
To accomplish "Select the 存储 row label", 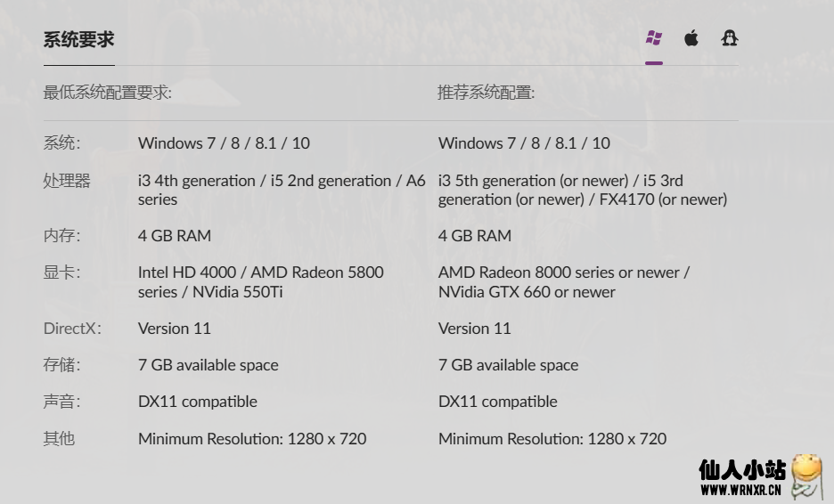I will 61,365.
